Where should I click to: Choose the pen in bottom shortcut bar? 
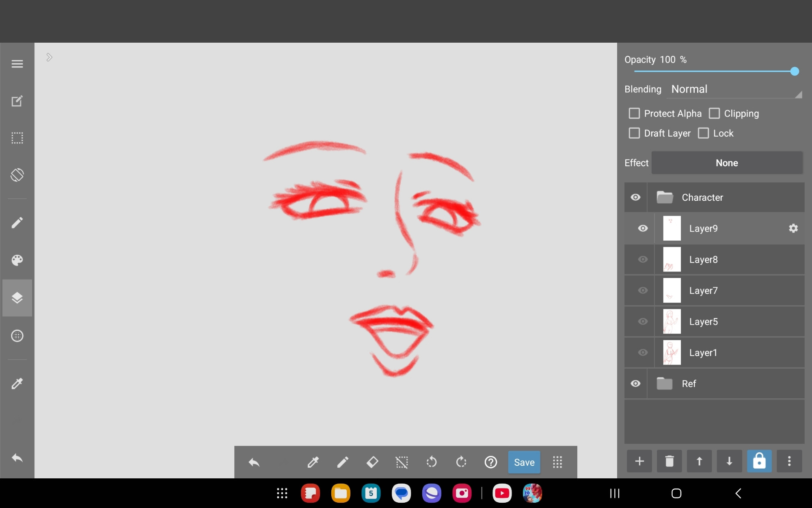(x=343, y=462)
